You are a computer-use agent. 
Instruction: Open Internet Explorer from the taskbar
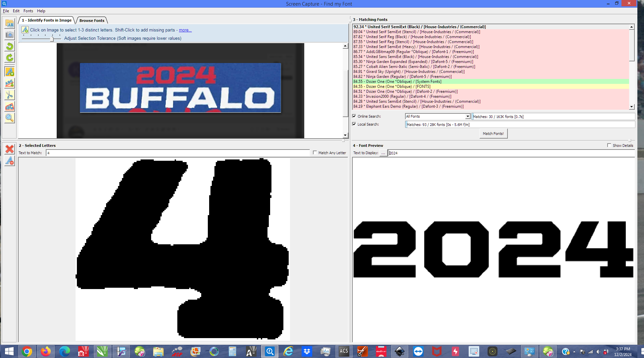(x=288, y=351)
